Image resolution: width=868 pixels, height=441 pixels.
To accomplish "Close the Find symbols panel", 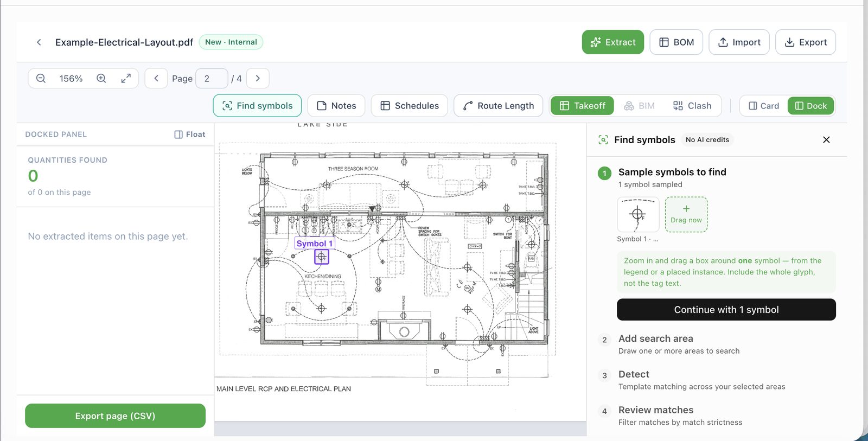I will tap(826, 139).
